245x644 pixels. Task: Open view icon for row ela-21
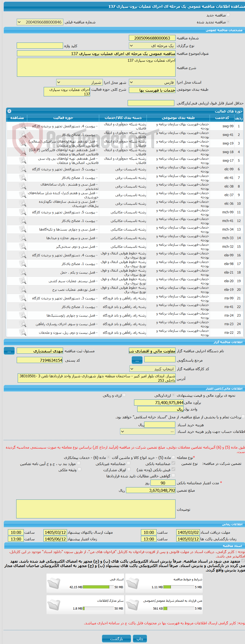[x=23, y=272]
